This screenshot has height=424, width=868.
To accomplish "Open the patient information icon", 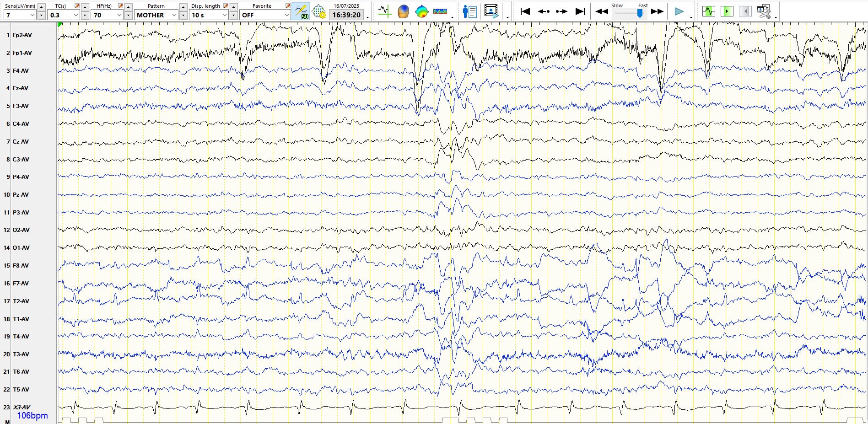I will tap(469, 11).
